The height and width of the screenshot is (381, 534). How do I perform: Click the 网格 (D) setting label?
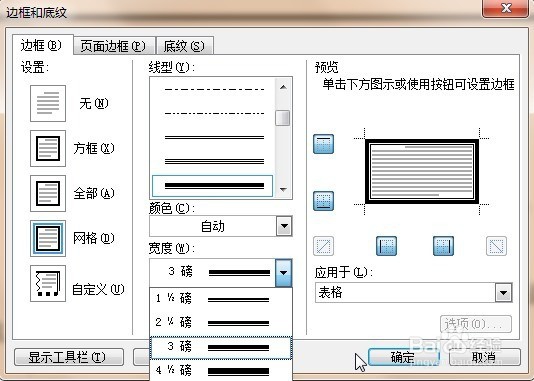tap(94, 238)
